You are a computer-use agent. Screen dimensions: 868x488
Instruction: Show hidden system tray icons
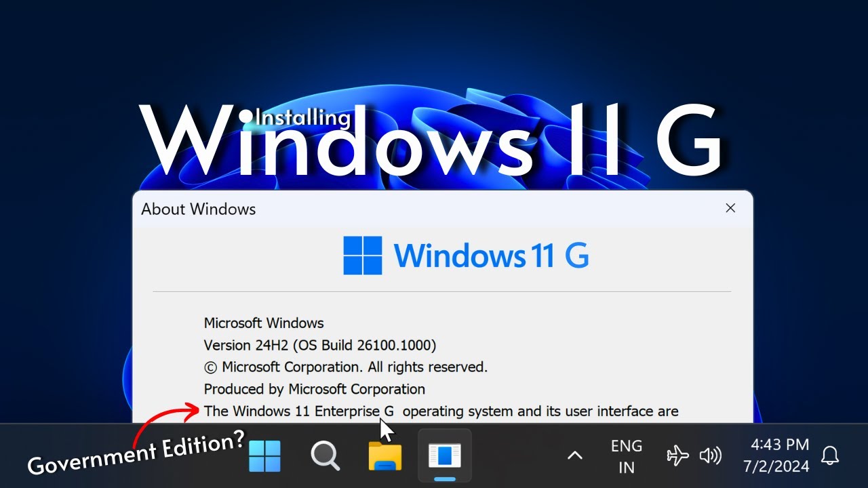click(575, 455)
